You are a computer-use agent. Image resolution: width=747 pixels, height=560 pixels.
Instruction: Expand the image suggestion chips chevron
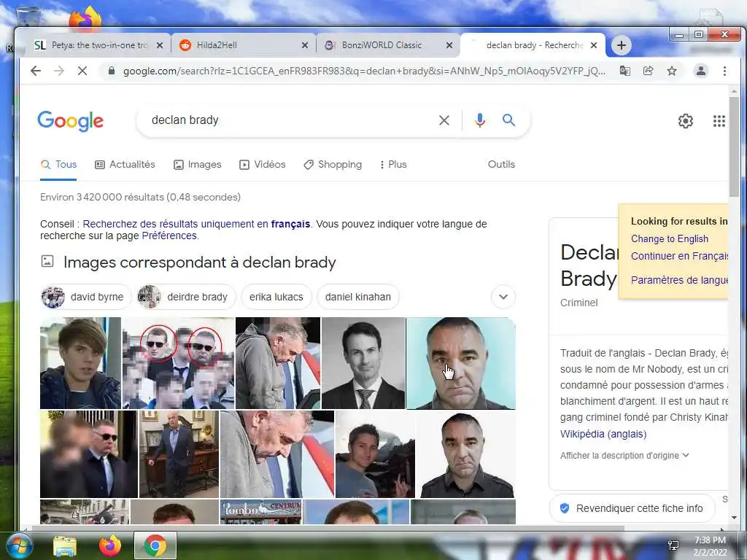(x=503, y=297)
